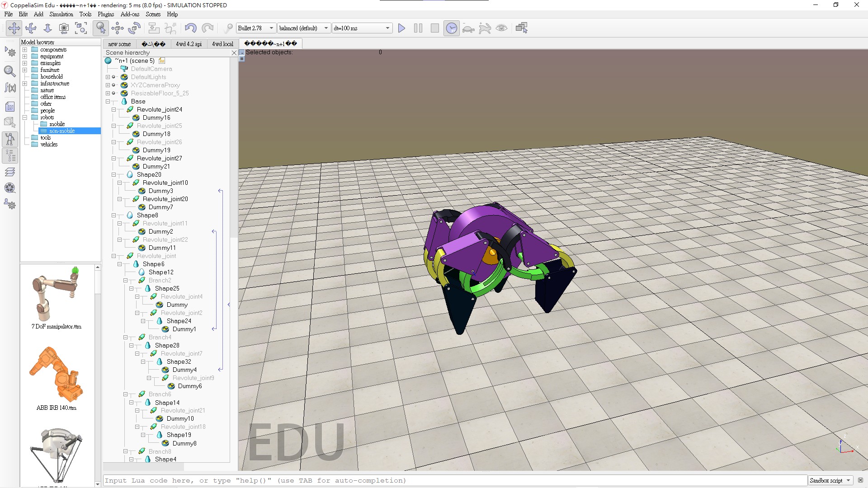Open the page selector icon
This screenshot has height=488, width=868.
tap(521, 28)
